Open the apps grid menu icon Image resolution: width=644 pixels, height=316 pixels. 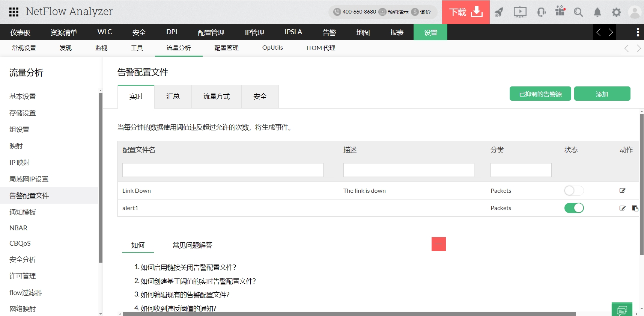[14, 12]
